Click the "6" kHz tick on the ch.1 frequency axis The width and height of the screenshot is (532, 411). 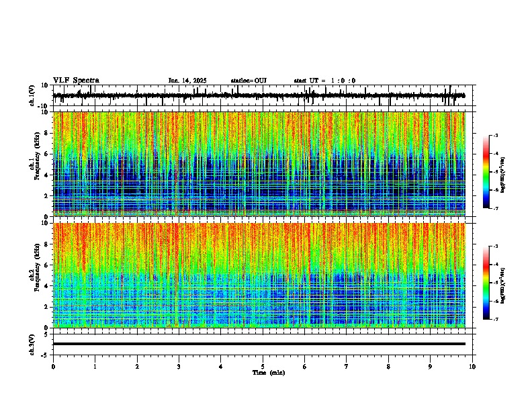[x=46, y=154]
